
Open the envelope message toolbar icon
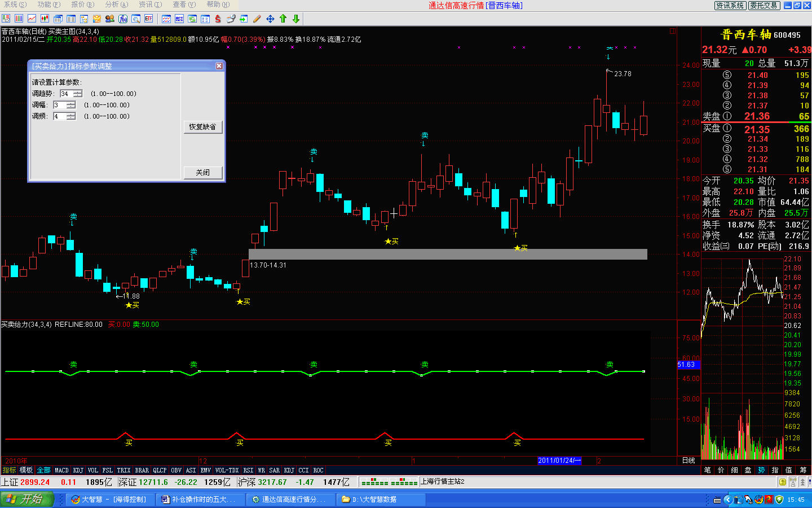97,19
